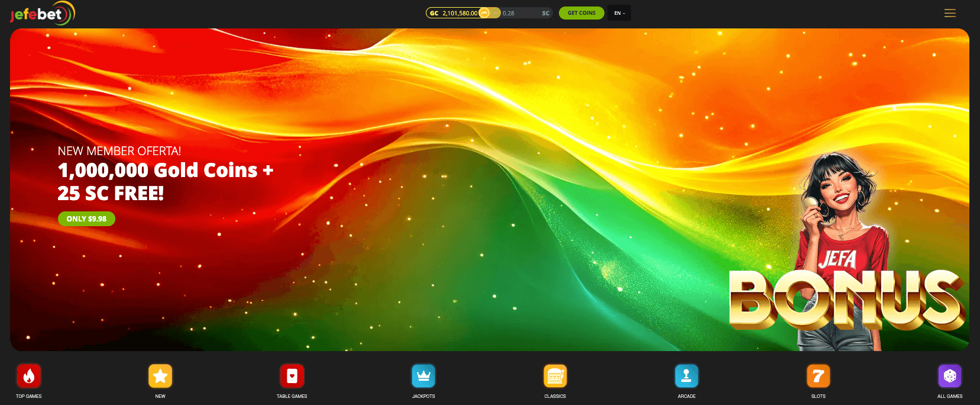Click the GET COINS button

581,13
